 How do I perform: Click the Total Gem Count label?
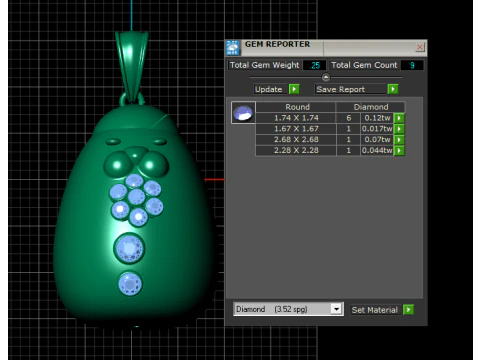point(364,65)
